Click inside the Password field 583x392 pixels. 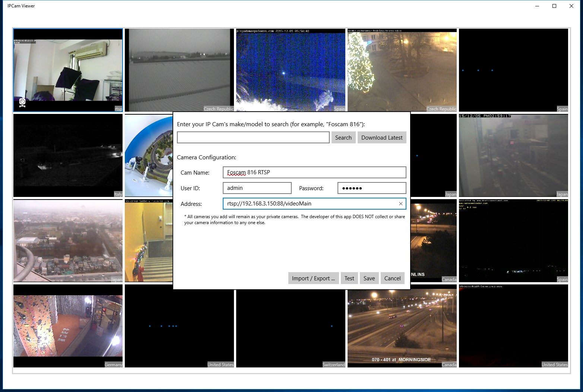(x=371, y=188)
